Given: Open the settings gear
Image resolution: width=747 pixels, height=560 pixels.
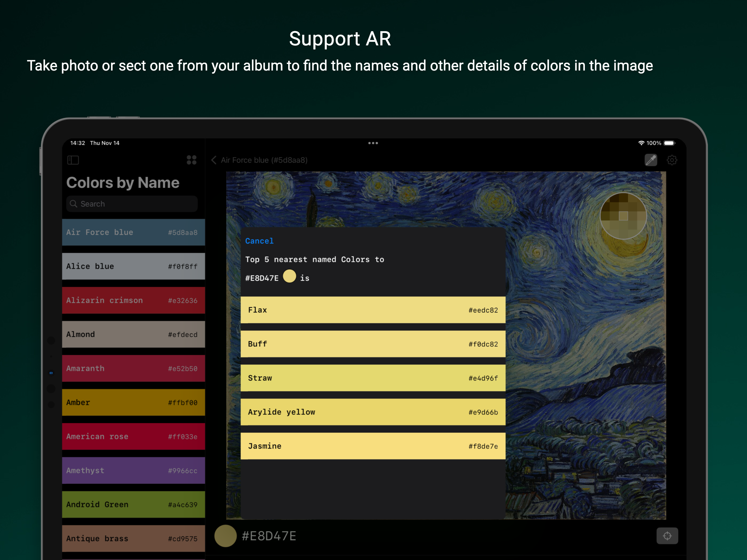Looking at the screenshot, I should tap(672, 160).
